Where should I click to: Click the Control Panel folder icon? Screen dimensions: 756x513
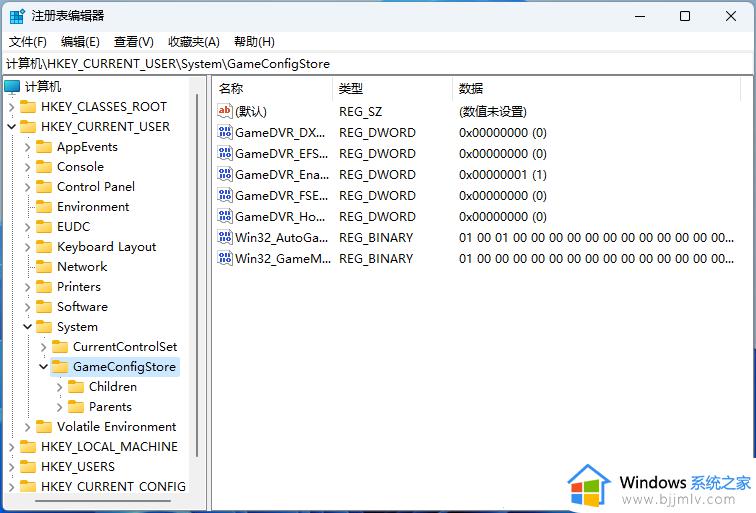[44, 187]
